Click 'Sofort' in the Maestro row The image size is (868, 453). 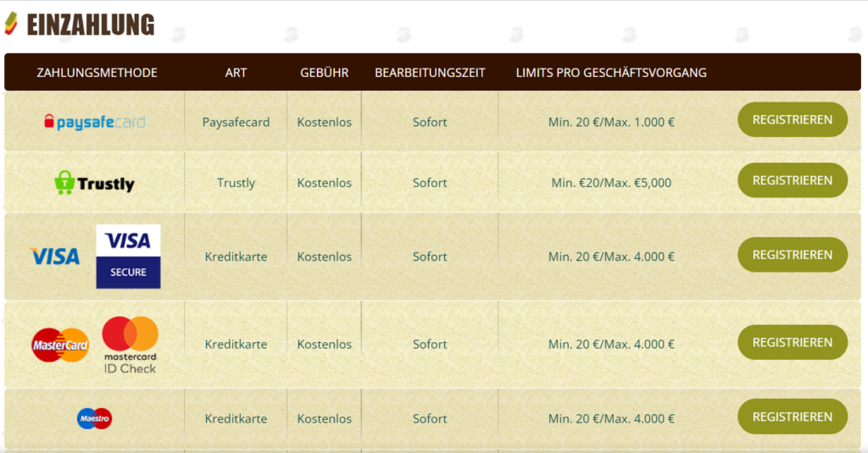pos(430,418)
